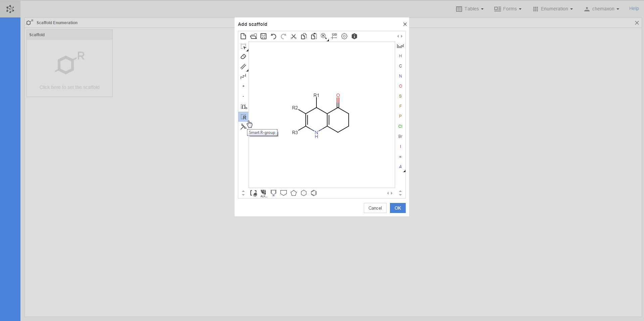644x321 pixels.
Task: Open the Tables dropdown menu
Action: 470,9
